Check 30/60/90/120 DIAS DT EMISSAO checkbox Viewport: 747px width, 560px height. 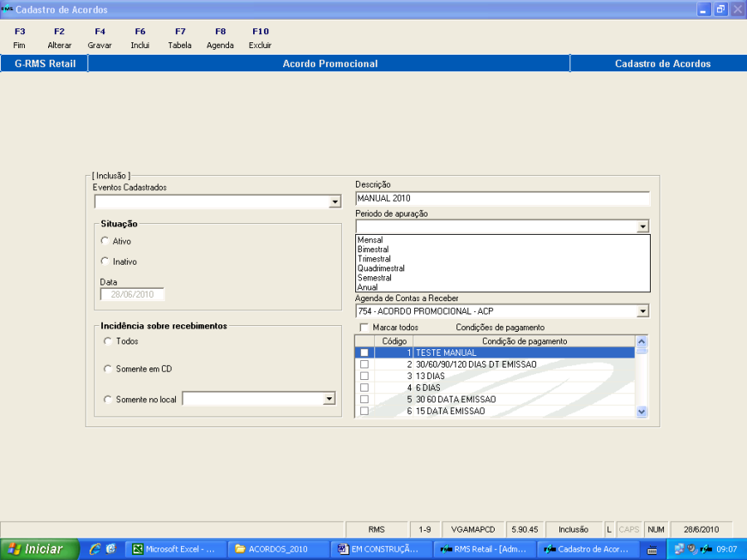click(364, 364)
